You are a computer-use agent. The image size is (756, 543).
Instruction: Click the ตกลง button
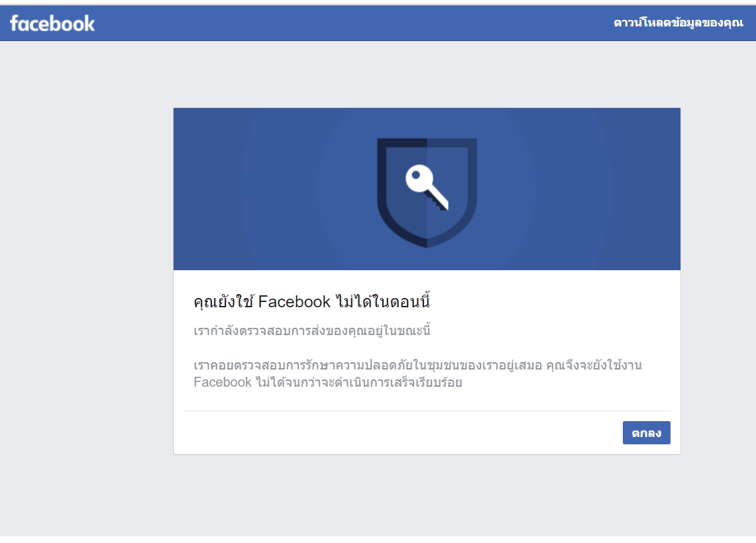646,432
